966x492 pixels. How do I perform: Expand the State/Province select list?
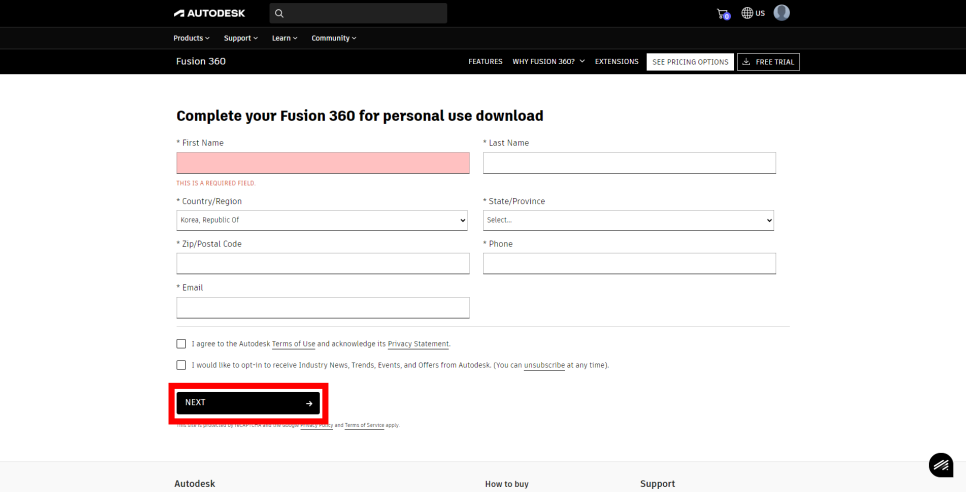(628, 220)
